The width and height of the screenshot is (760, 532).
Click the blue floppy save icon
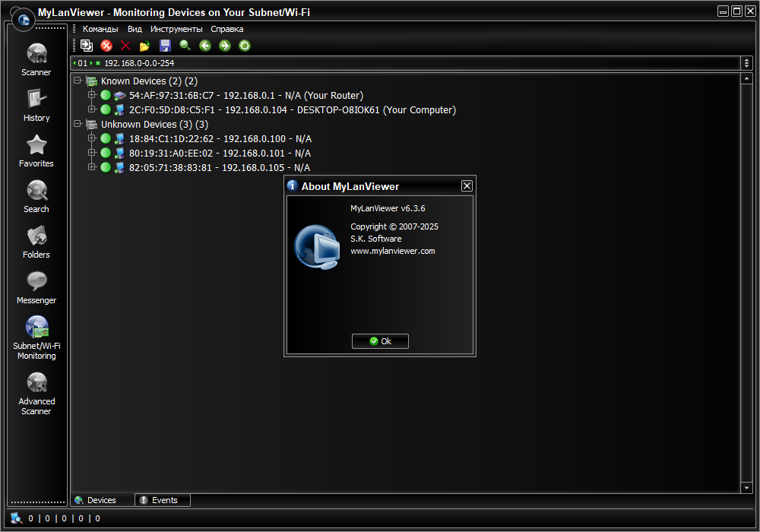[165, 46]
